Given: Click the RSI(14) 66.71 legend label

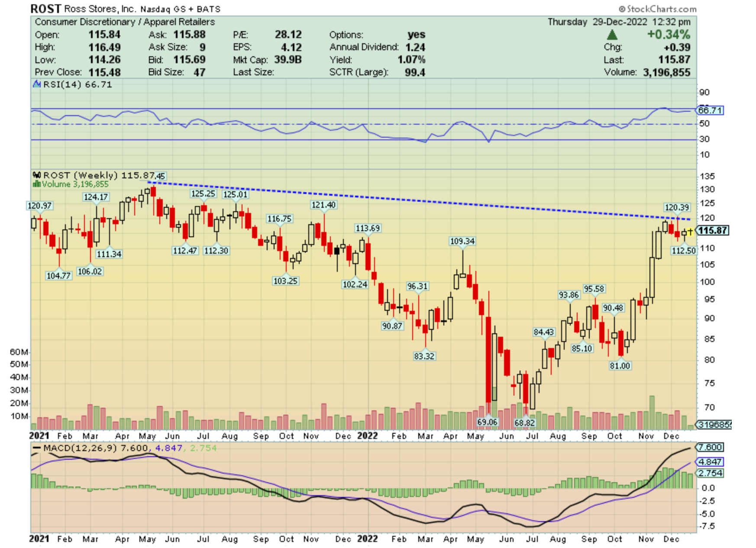Looking at the screenshot, I should point(78,84).
